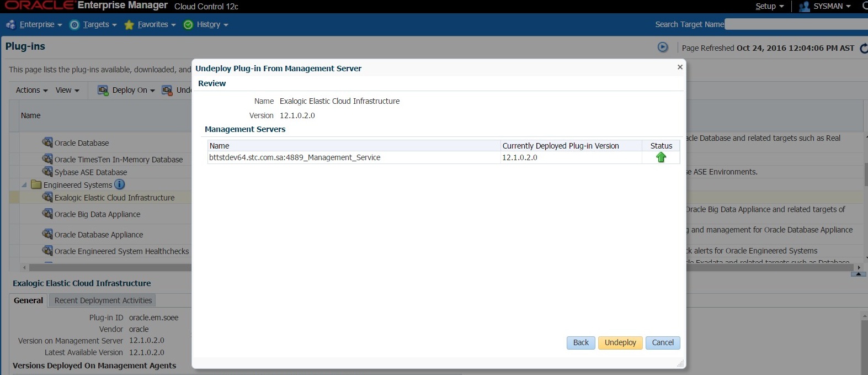Click the Plug-in ID value oracle.em.soee
Image resolution: width=868 pixels, height=375 pixels.
pos(153,318)
